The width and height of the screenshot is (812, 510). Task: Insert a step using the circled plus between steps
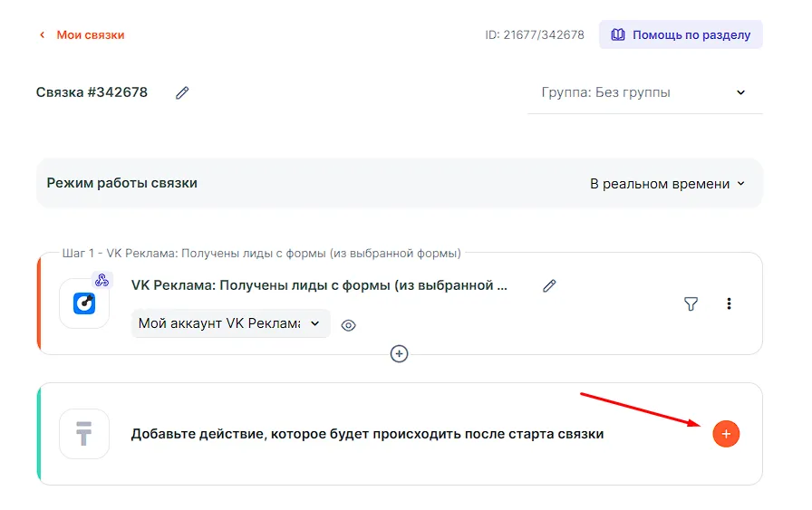coord(399,353)
